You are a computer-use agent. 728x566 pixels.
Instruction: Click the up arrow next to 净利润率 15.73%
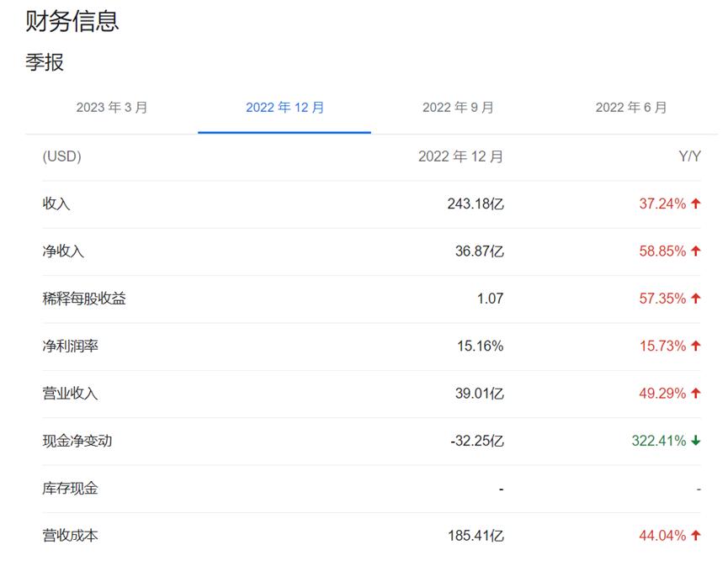point(694,345)
